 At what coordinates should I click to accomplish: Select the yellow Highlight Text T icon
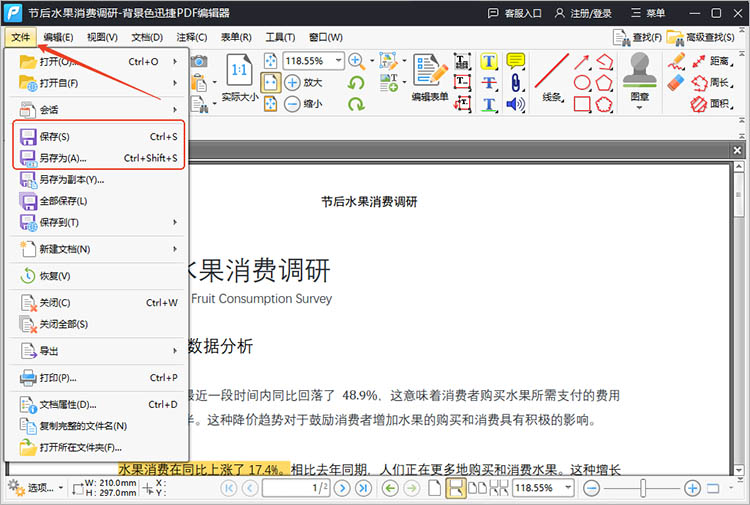click(x=489, y=61)
